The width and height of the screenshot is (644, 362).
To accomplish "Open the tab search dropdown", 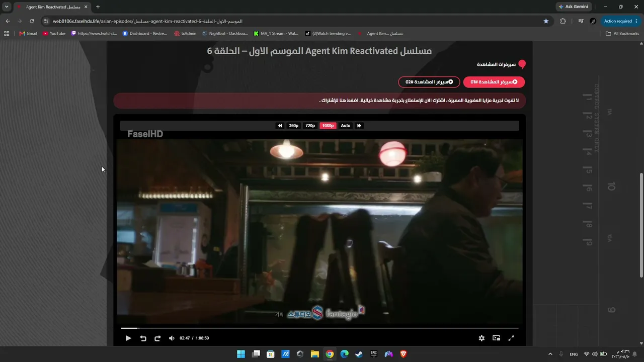I will [7, 7].
